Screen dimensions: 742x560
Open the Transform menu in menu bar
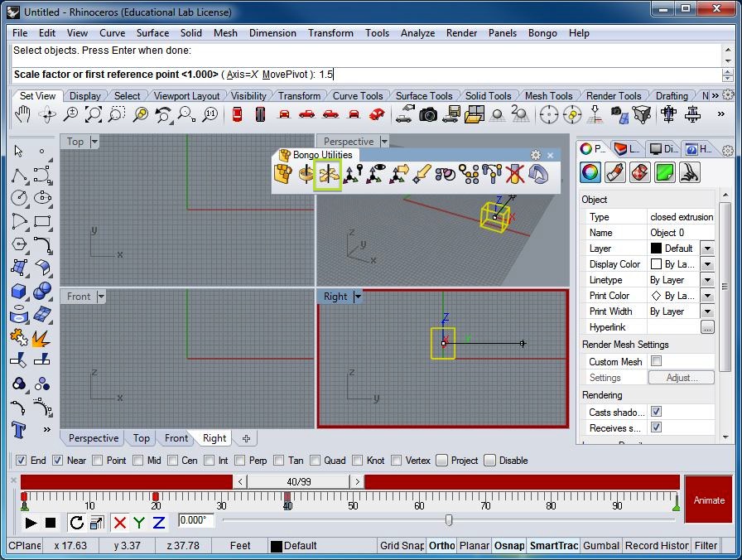point(330,33)
